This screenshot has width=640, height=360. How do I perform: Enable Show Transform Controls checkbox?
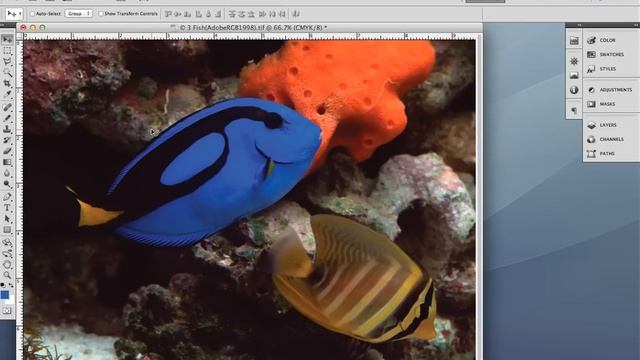tap(101, 14)
